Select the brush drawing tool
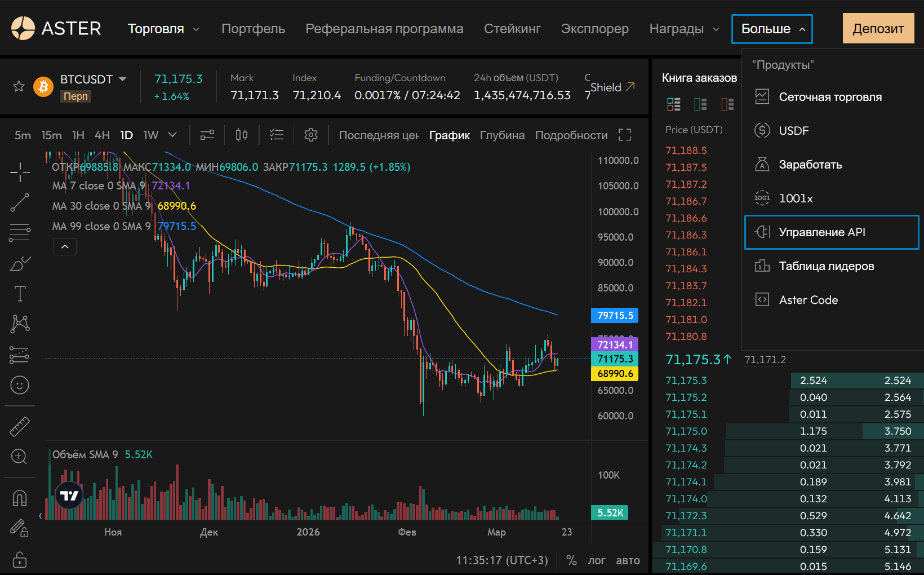 pyautogui.click(x=20, y=263)
